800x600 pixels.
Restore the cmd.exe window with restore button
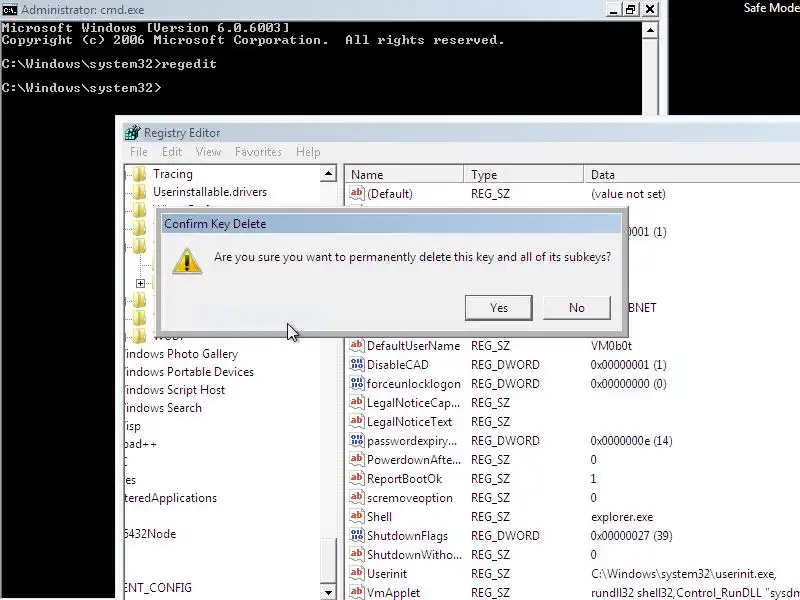pos(631,9)
